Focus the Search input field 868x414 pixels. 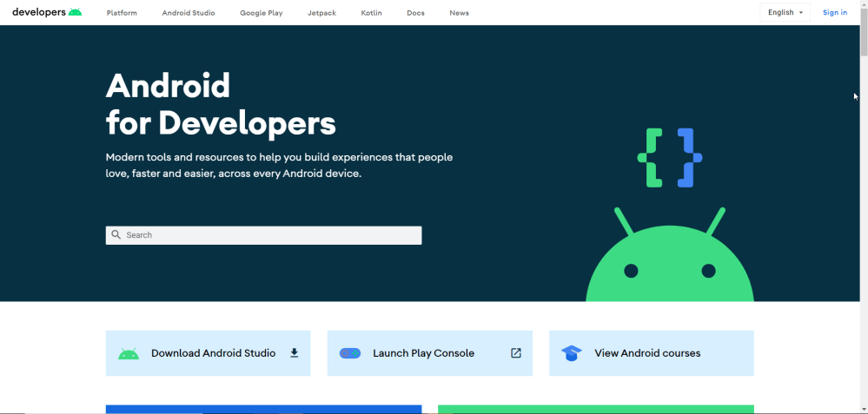(269, 235)
